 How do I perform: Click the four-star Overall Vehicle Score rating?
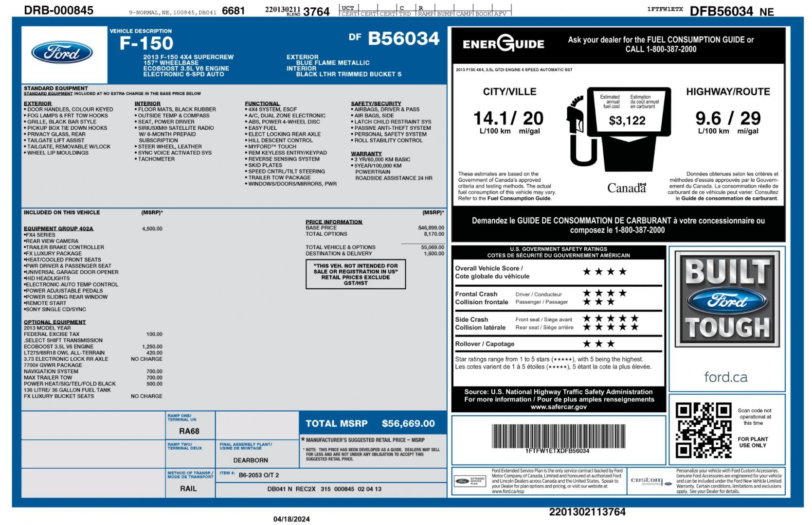[605, 272]
